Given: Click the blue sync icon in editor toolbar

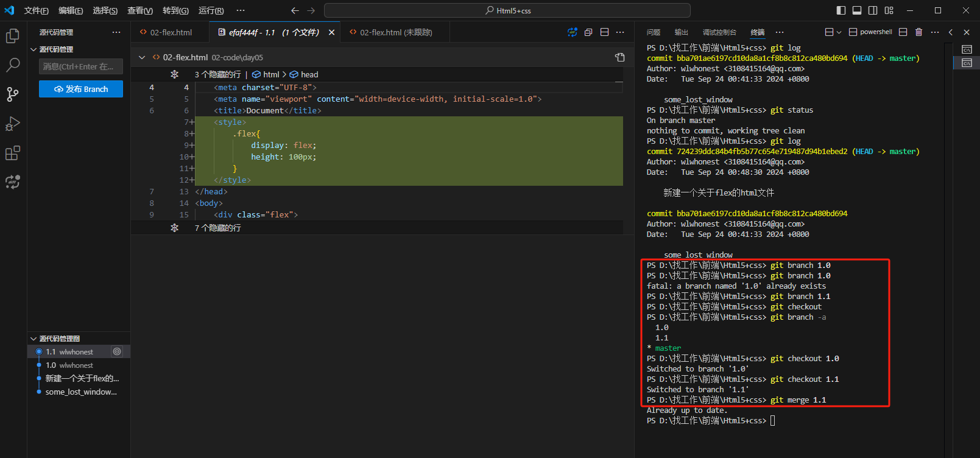Looking at the screenshot, I should point(573,32).
